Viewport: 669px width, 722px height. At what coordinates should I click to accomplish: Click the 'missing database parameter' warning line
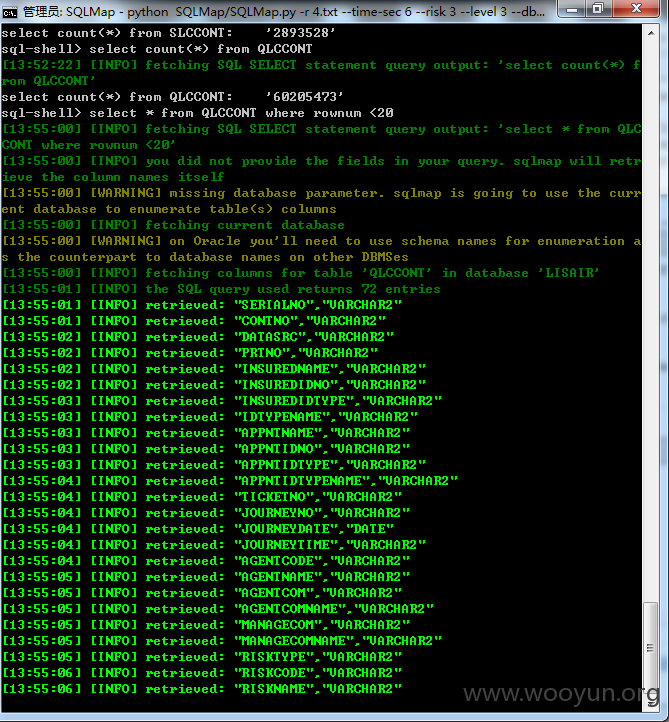coord(321,201)
